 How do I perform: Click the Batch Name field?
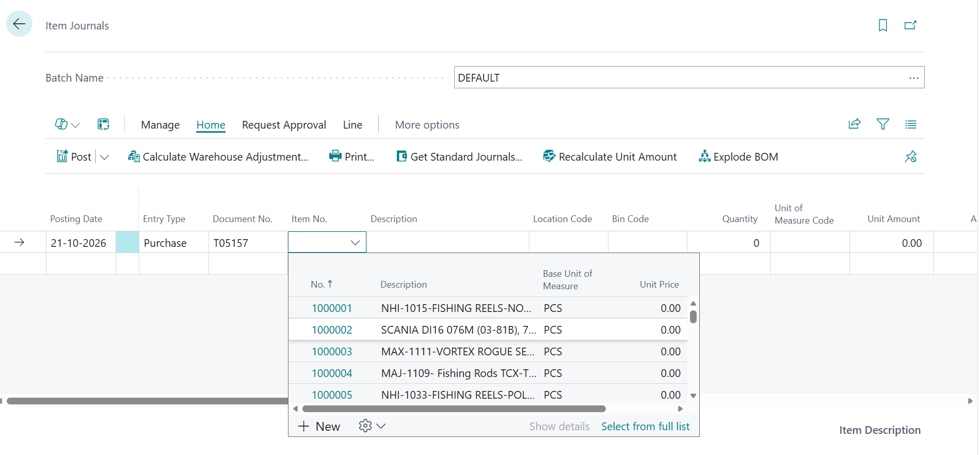(689, 77)
